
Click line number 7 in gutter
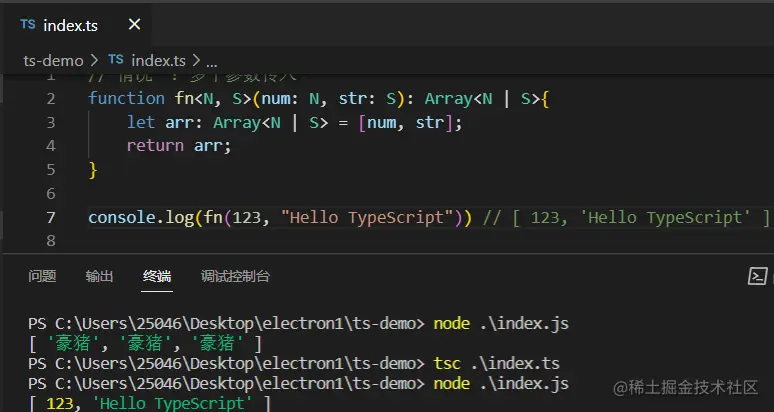coord(51,217)
